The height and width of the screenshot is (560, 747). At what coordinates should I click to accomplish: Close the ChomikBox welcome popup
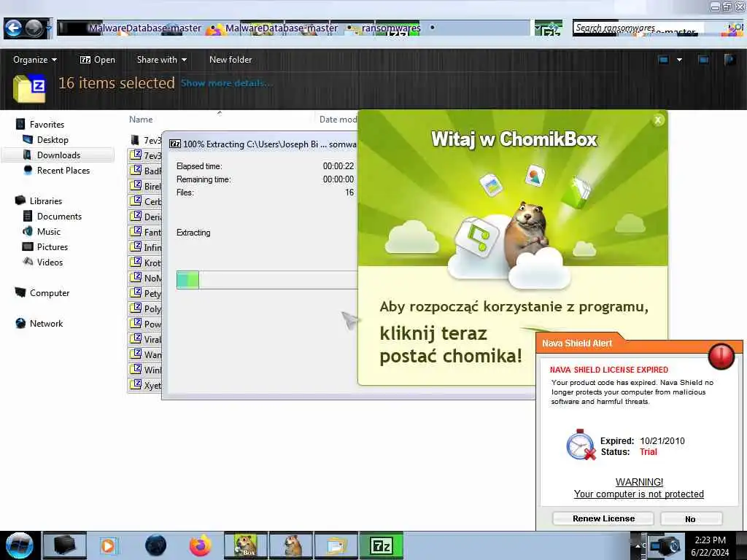pyautogui.click(x=658, y=120)
